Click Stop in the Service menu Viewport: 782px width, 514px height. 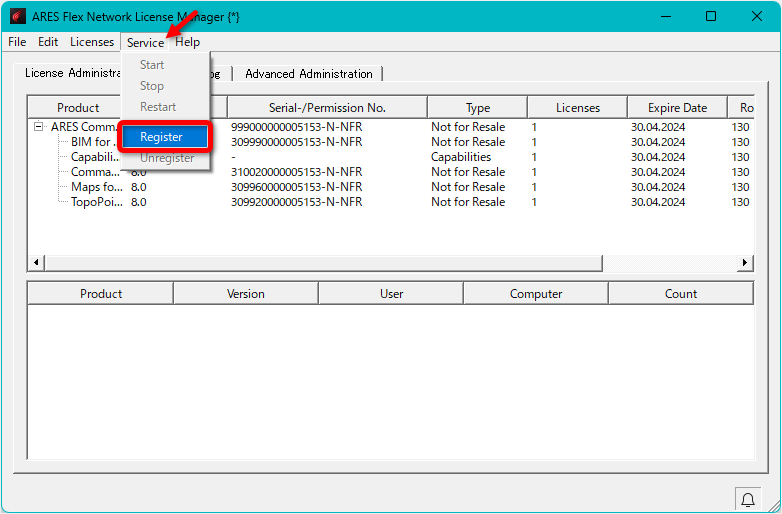click(x=152, y=86)
